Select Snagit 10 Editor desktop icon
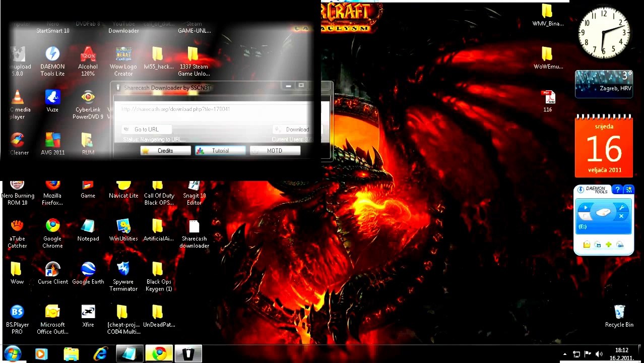The image size is (644, 363). [x=194, y=193]
